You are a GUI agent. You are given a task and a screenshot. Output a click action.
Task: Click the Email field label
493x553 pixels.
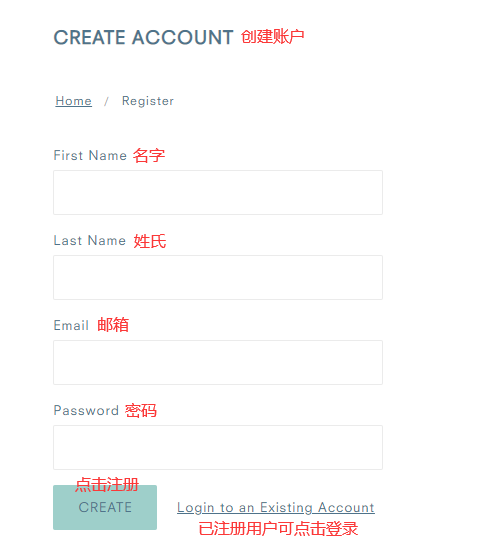click(71, 325)
